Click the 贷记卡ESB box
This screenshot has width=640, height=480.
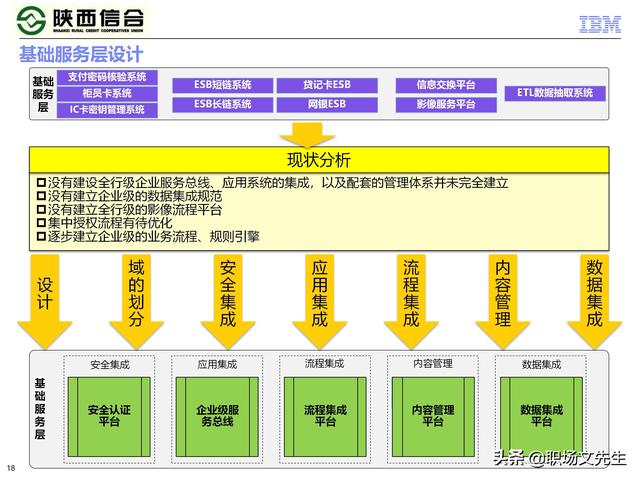(327, 85)
